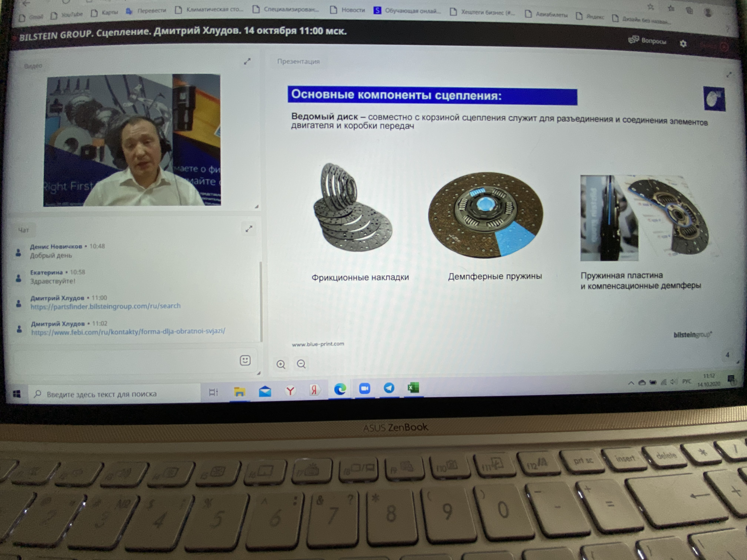Open the volume speaker tray icon
Image resolution: width=747 pixels, height=560 pixels.
pos(674,382)
